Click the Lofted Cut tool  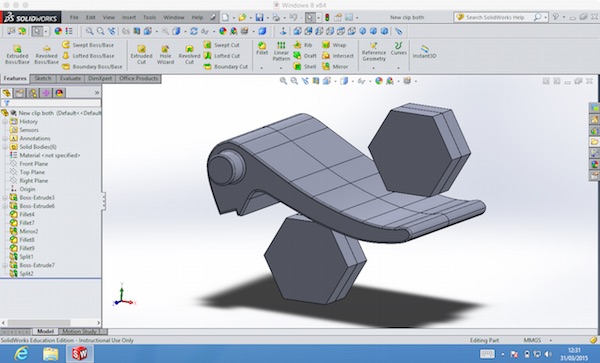pyautogui.click(x=222, y=56)
